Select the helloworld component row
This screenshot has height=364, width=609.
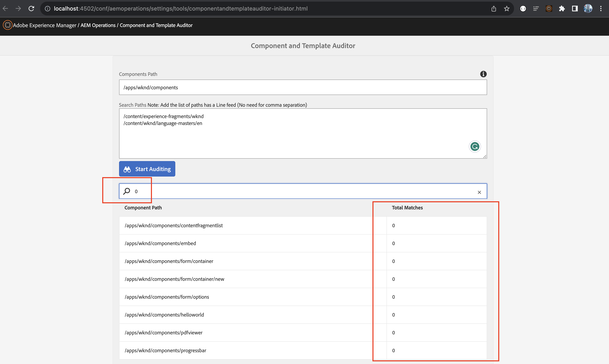coord(303,315)
